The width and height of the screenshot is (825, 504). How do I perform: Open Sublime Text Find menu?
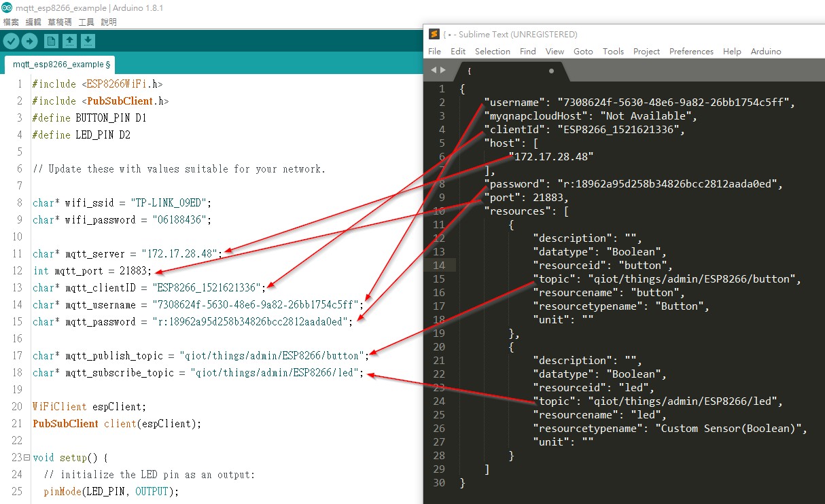coord(528,51)
